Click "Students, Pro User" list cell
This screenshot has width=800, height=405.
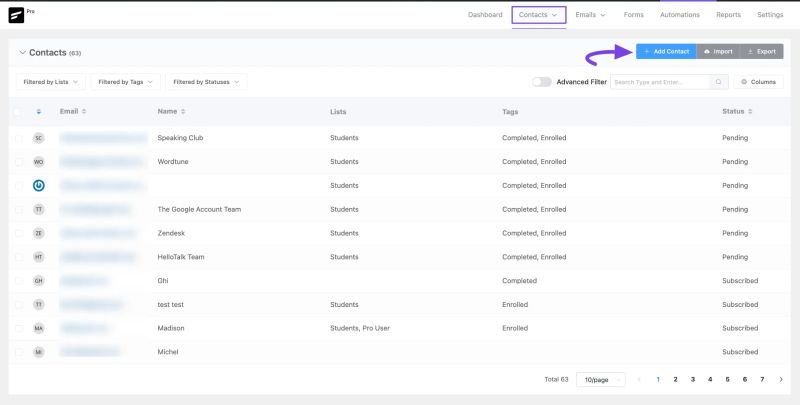point(360,328)
